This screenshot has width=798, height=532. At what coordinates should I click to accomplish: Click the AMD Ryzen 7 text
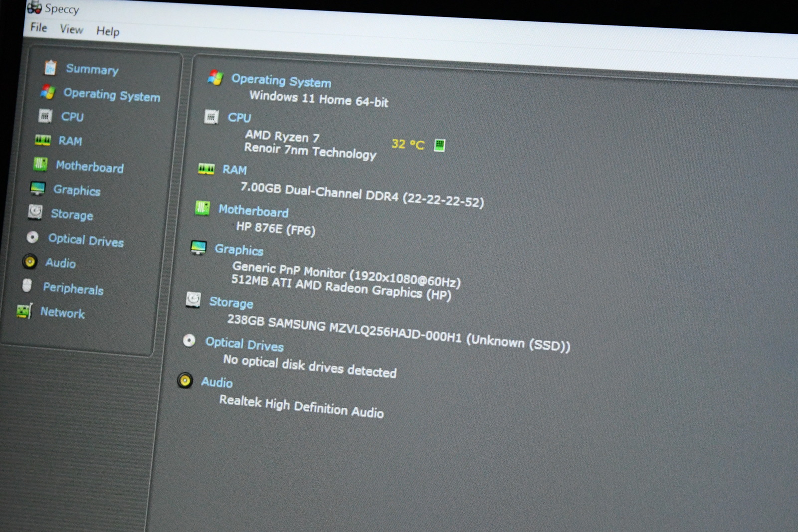tap(282, 136)
